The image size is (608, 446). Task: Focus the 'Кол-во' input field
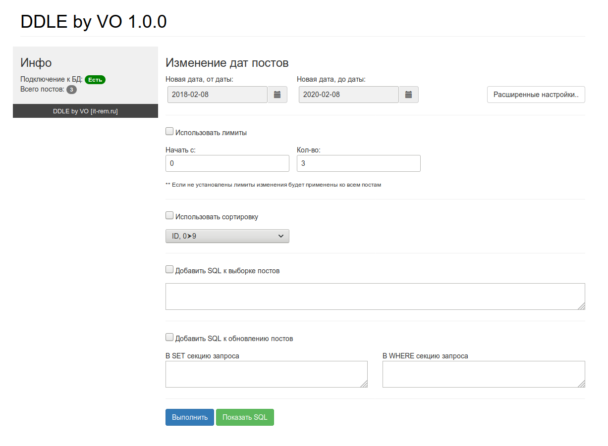pos(359,163)
